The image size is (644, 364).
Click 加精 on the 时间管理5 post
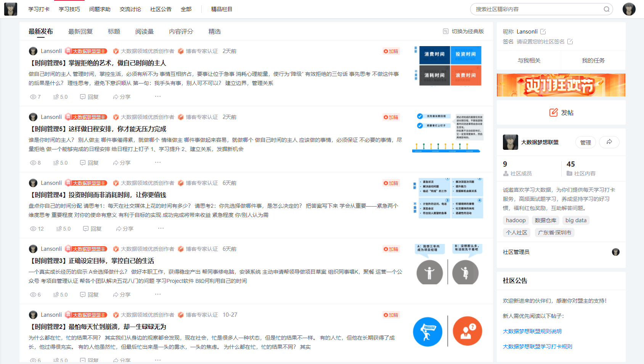pyautogui.click(x=391, y=117)
